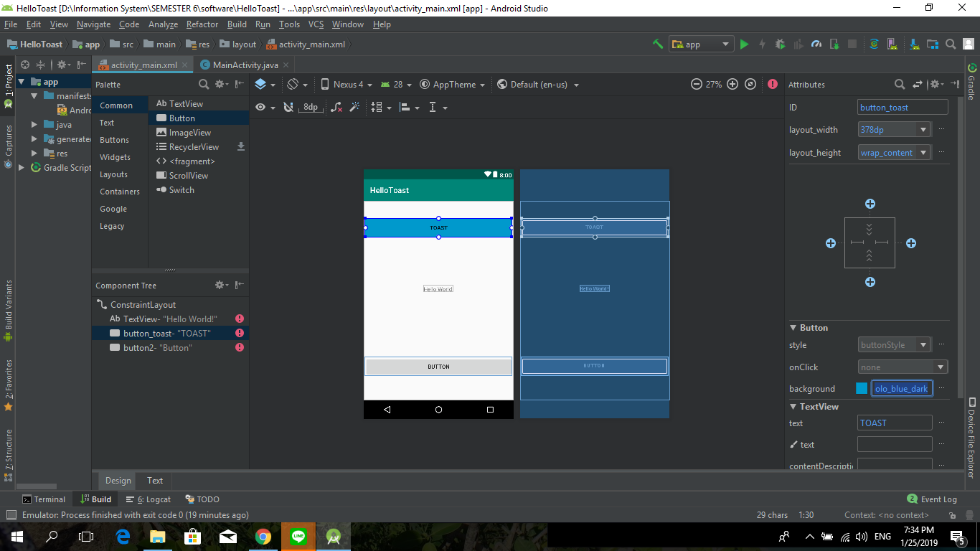Click Clear All Constraints icon

pyautogui.click(x=336, y=106)
